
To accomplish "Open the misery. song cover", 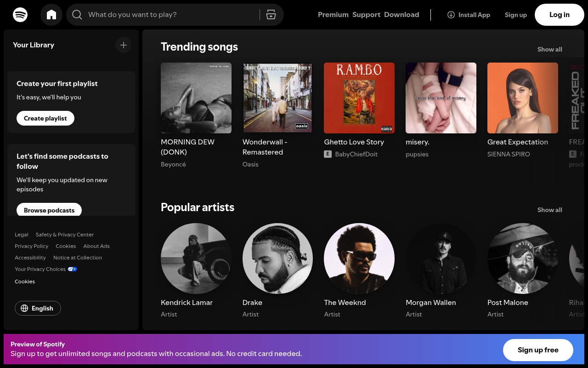I will [441, 98].
